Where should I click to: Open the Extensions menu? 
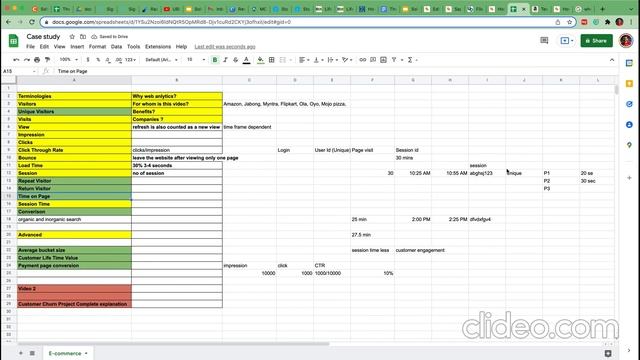pos(158,47)
